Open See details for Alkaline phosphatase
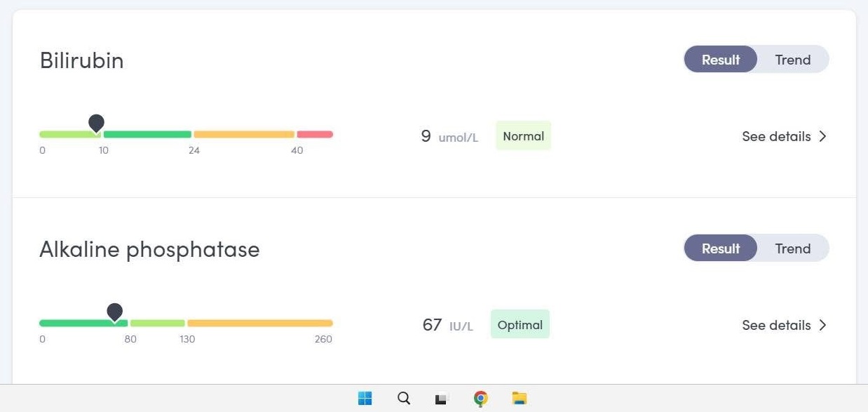The image size is (868, 412). (776, 325)
